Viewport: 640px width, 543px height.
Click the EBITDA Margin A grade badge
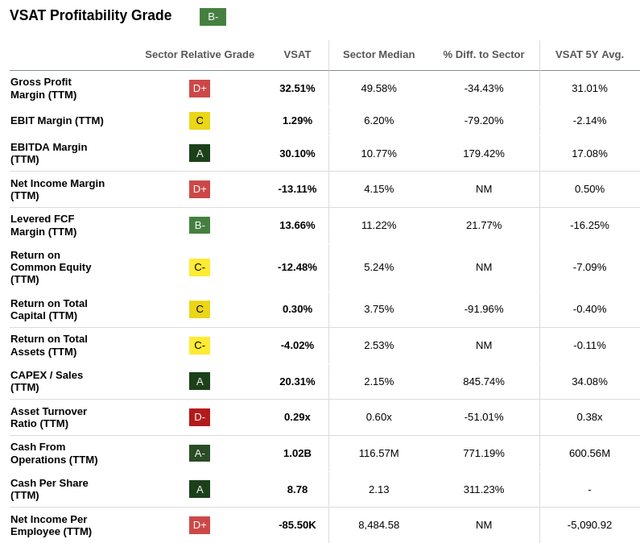[199, 153]
